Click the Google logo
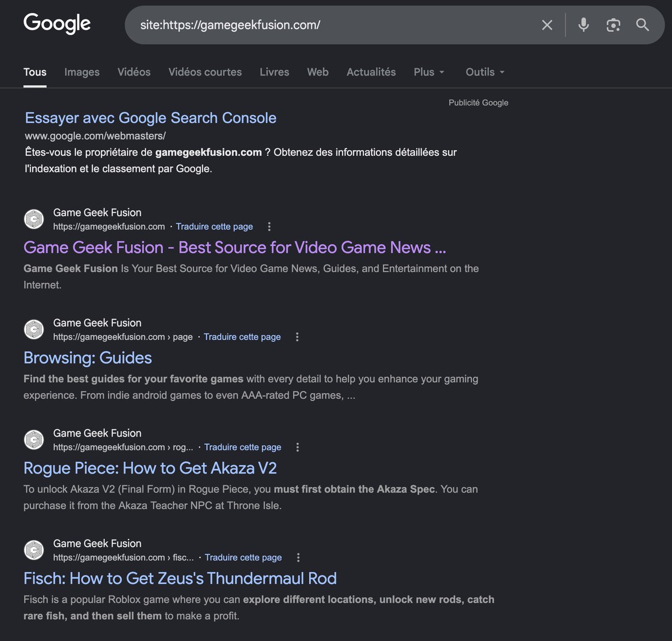This screenshot has height=641, width=672. tap(57, 24)
